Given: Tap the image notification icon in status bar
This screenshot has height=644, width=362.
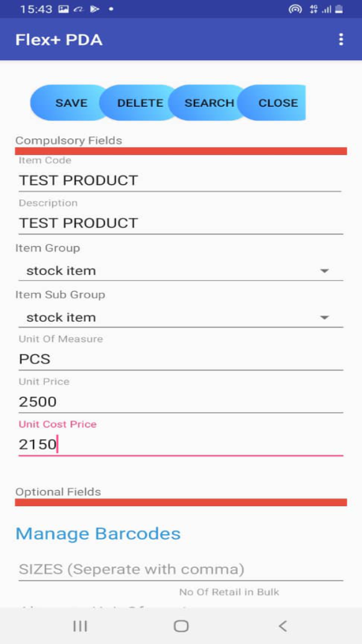Looking at the screenshot, I should [x=63, y=9].
